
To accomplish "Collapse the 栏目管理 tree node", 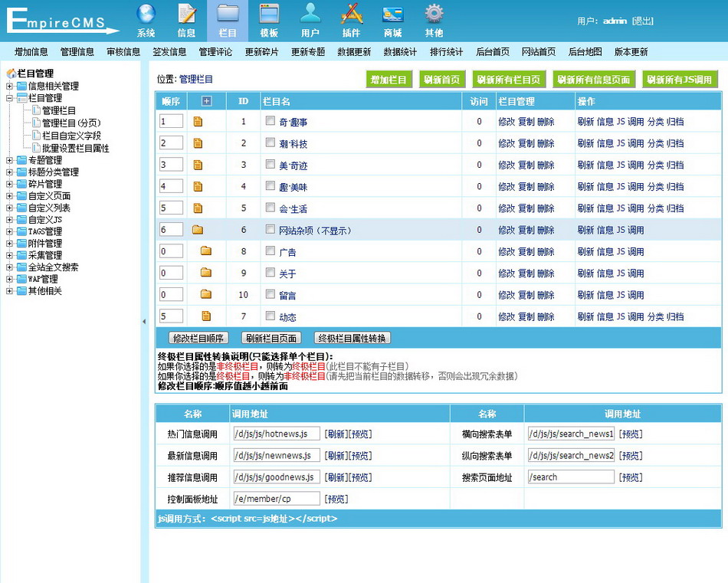I will (9, 98).
